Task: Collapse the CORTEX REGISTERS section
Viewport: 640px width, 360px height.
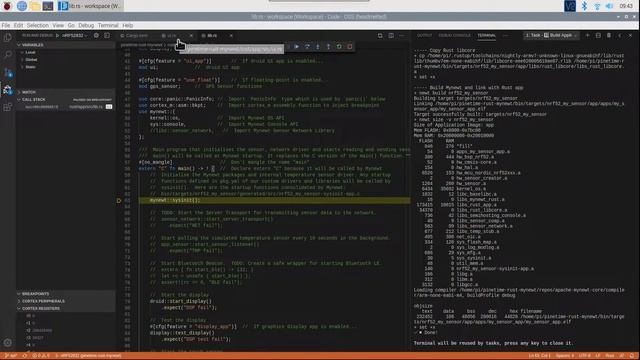Action: point(65,309)
